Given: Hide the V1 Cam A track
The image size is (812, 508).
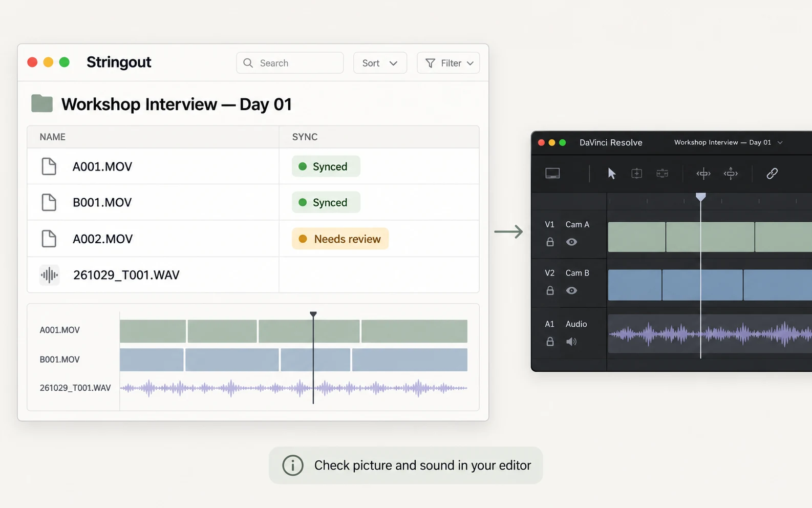Looking at the screenshot, I should 572,242.
